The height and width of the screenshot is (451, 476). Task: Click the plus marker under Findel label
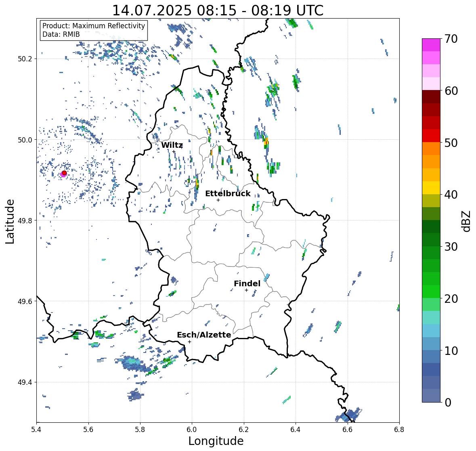coord(247,290)
